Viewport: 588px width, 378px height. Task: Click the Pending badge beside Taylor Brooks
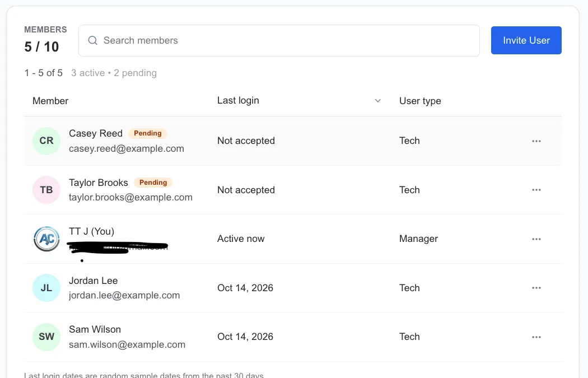click(x=153, y=182)
